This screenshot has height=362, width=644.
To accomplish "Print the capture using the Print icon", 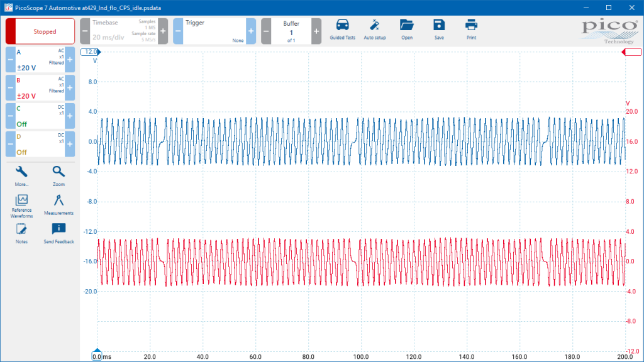I will click(471, 26).
